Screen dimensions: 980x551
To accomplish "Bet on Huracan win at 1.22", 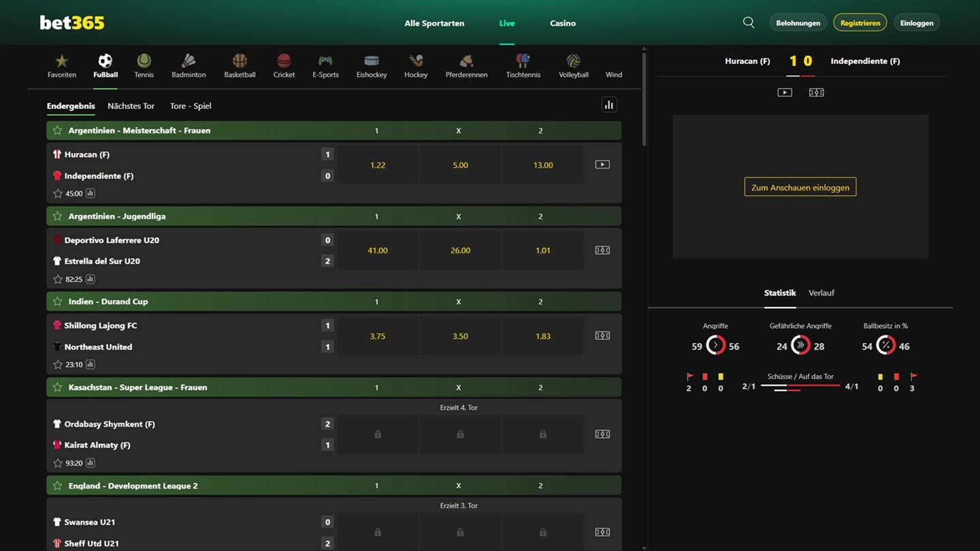I will (x=378, y=165).
